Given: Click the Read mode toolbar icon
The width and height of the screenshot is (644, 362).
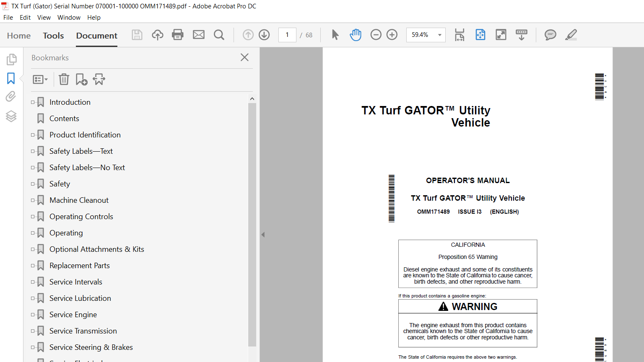Looking at the screenshot, I should [x=522, y=35].
